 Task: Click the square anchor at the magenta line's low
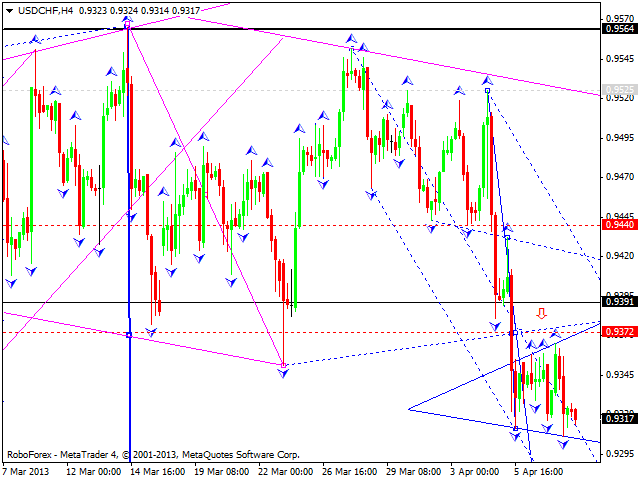pos(284,365)
